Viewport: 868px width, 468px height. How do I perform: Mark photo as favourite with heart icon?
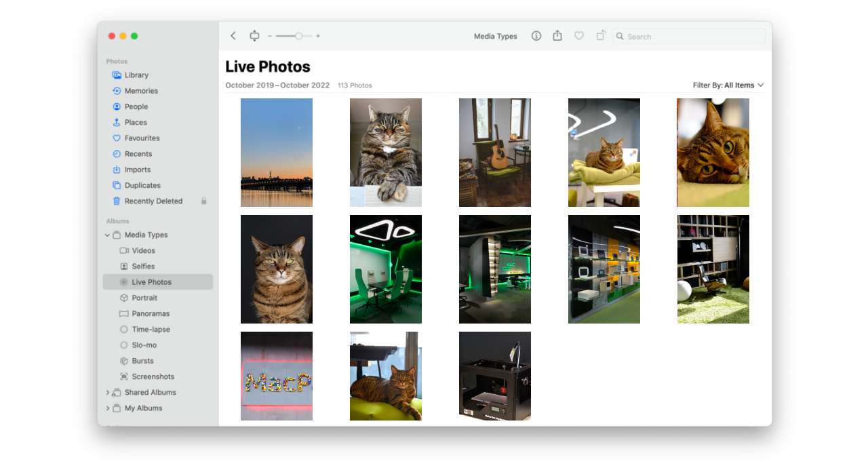click(x=578, y=36)
